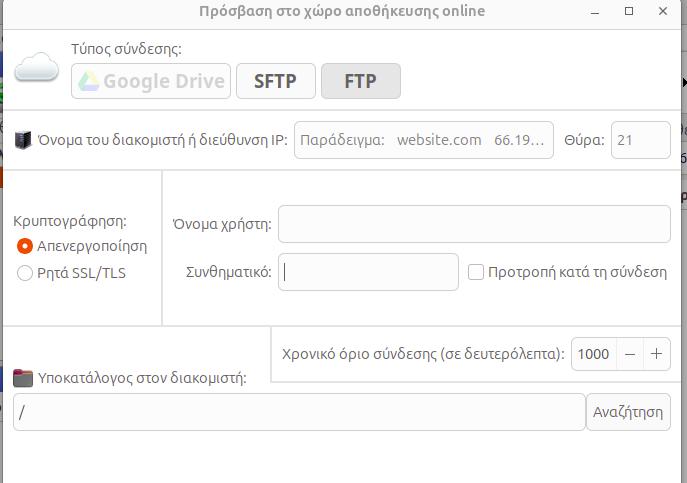Choose Google Drive connection type
This screenshot has width=687, height=483.
(x=151, y=81)
